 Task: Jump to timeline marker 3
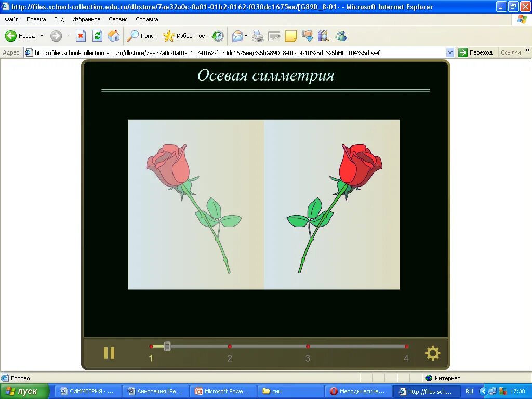pyautogui.click(x=308, y=347)
